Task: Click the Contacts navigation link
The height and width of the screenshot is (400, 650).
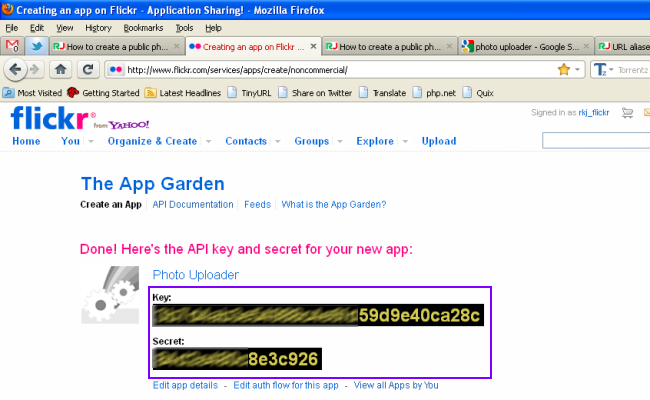Action: point(246,141)
